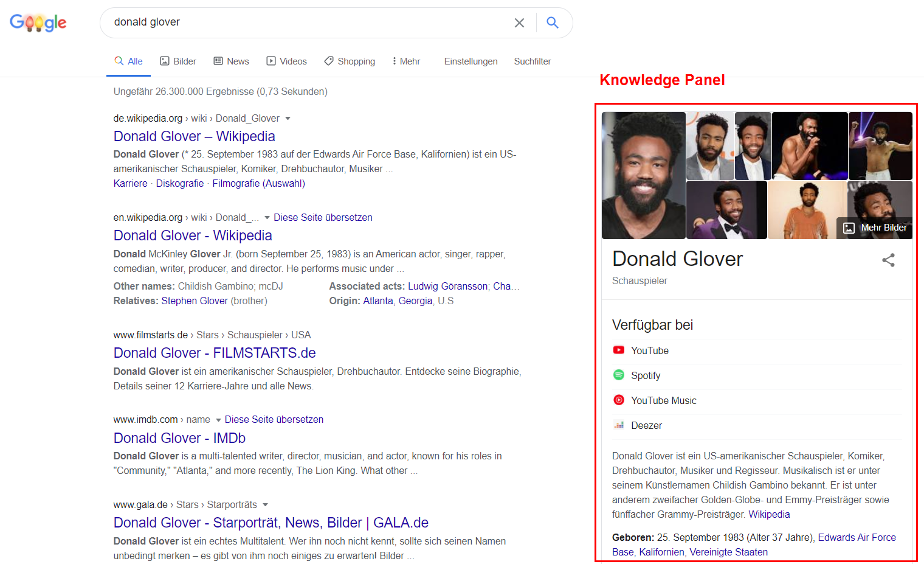Open the Videos tab
Screen dimensions: 924x564
point(286,61)
